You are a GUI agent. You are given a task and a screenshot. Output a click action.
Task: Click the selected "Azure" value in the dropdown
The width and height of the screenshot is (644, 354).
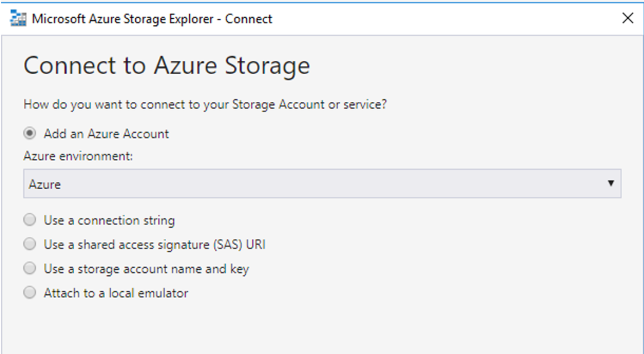[45, 184]
